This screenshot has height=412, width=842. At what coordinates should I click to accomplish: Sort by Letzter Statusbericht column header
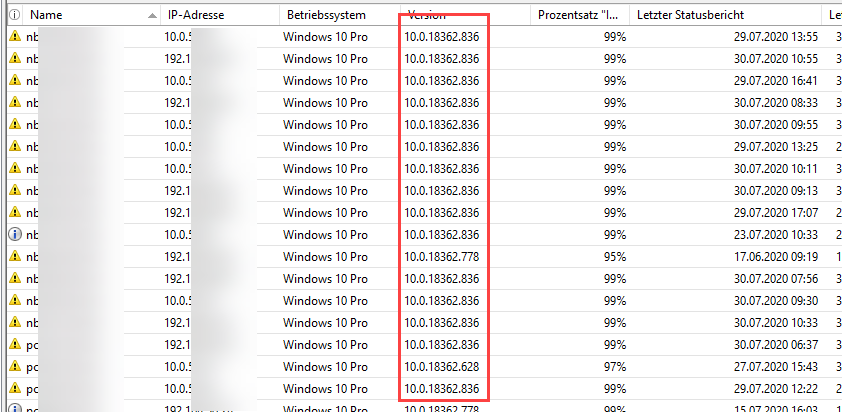(x=690, y=15)
